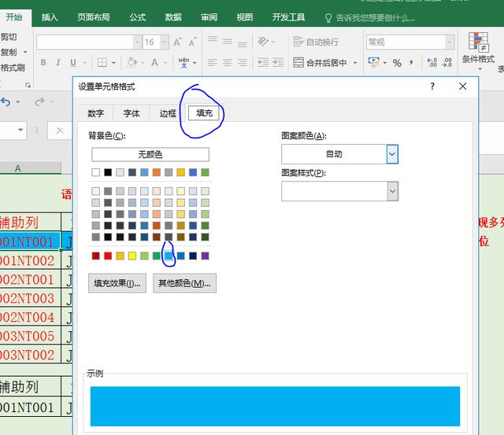Image resolution: width=504 pixels, height=435 pixels.
Task: Click the comma style icon
Action: click(411, 62)
